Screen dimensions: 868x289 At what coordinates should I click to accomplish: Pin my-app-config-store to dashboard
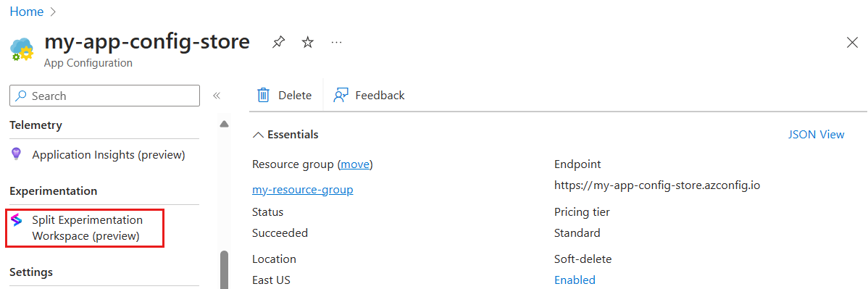tap(278, 42)
